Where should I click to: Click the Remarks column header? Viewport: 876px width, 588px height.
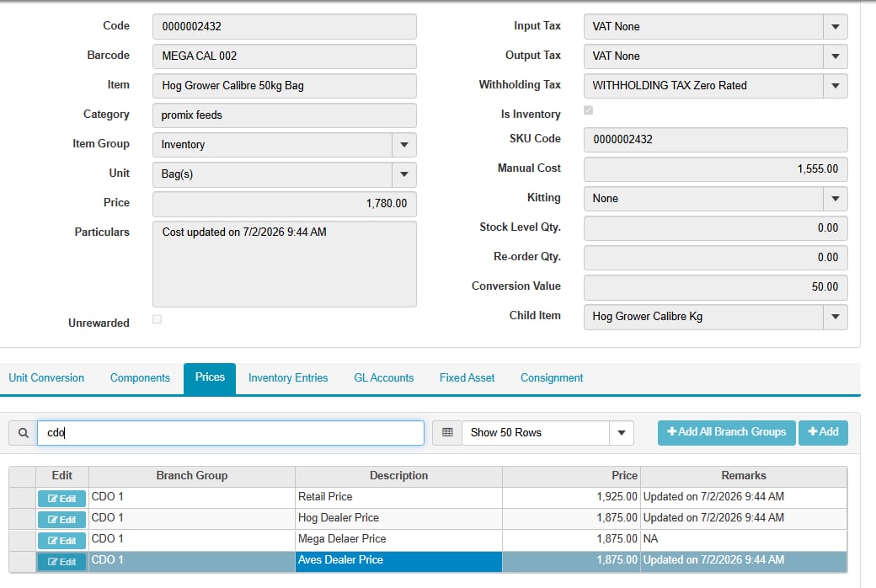[x=744, y=476]
